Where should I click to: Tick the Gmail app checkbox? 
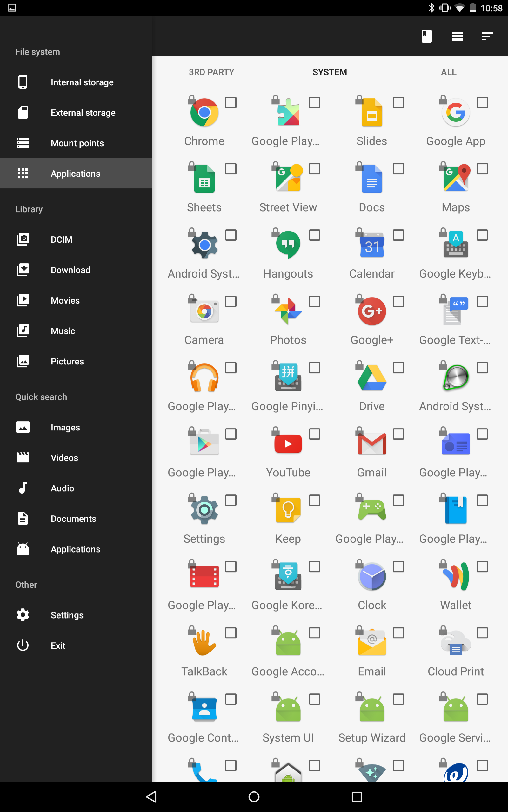[x=398, y=434]
